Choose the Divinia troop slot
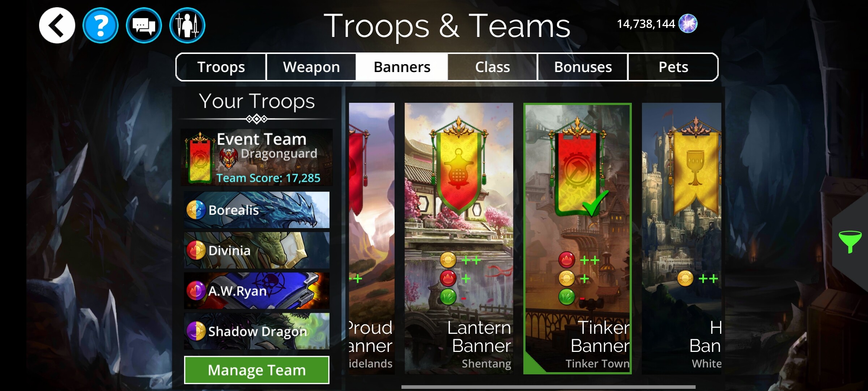The image size is (868, 391). tap(257, 250)
